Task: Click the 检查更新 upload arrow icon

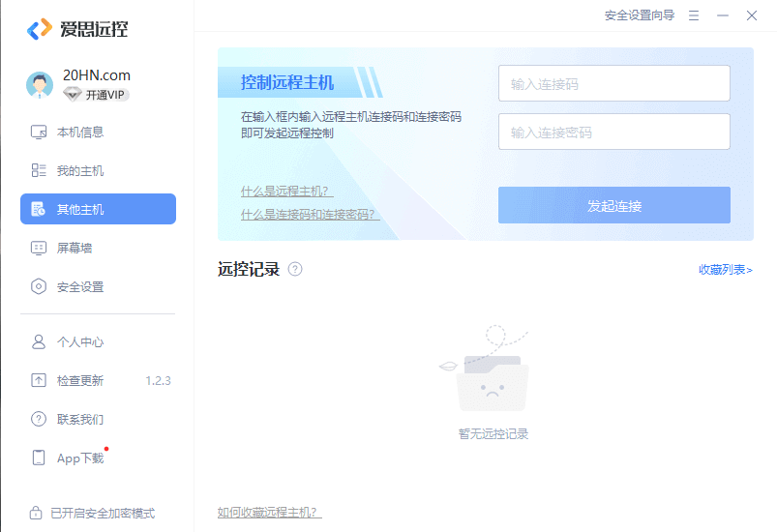Action: 39,381
